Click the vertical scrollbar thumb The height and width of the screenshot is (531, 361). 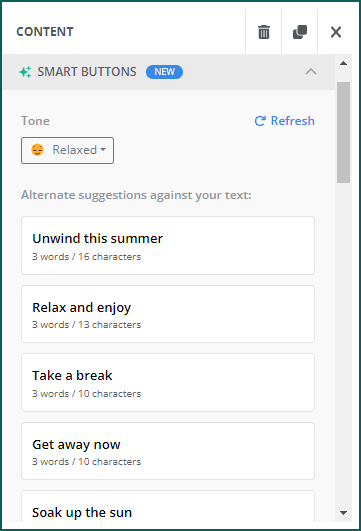[x=343, y=132]
